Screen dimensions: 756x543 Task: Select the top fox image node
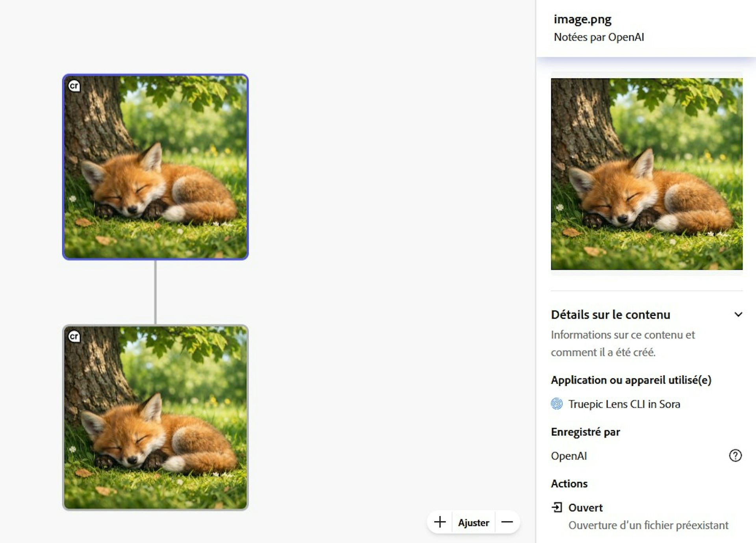coord(156,167)
